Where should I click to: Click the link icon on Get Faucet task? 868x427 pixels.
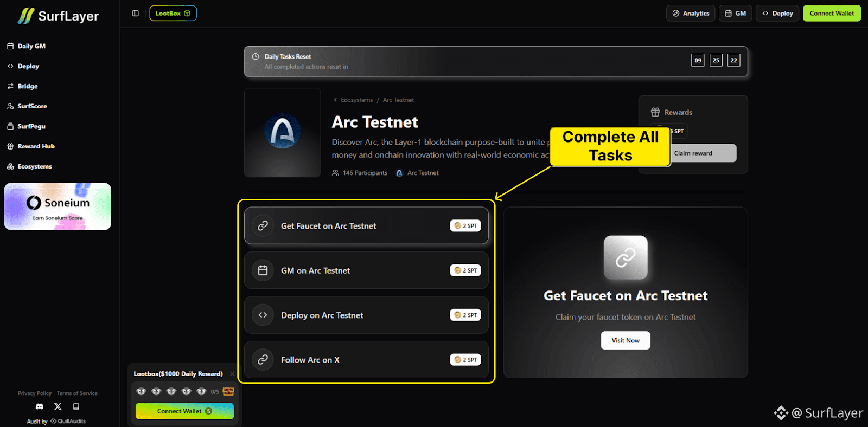click(263, 225)
